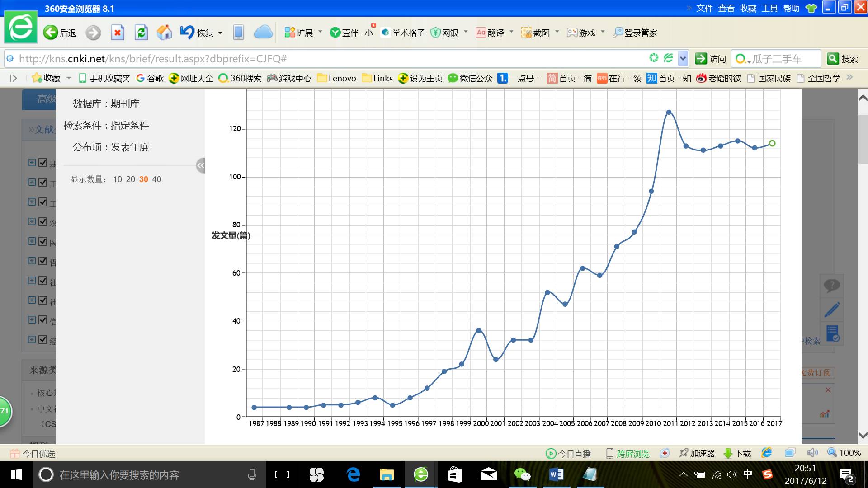The height and width of the screenshot is (488, 868).
Task: Click the pencil edit icon at right
Action: pos(832,310)
